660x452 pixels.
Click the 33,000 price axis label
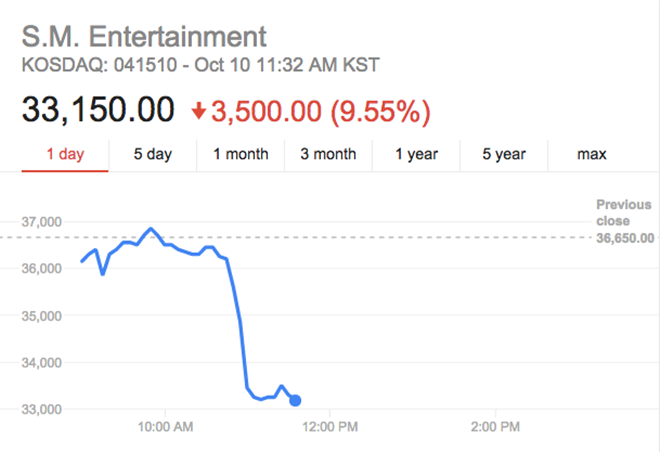[x=42, y=409]
